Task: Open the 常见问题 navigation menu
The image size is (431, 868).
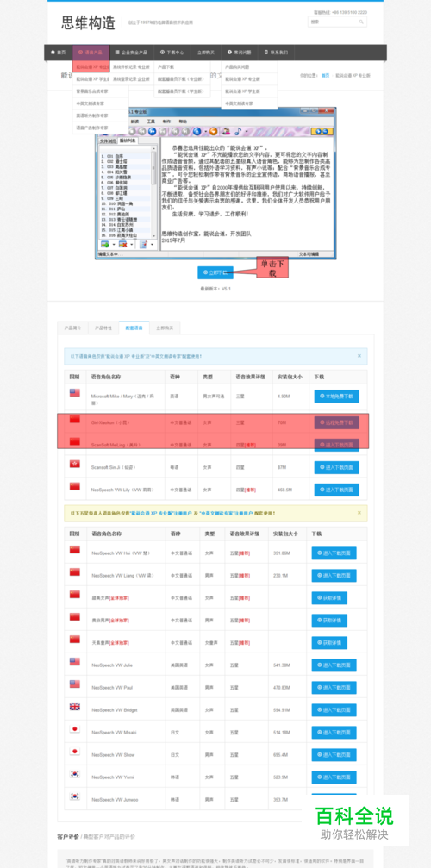Action: (239, 53)
